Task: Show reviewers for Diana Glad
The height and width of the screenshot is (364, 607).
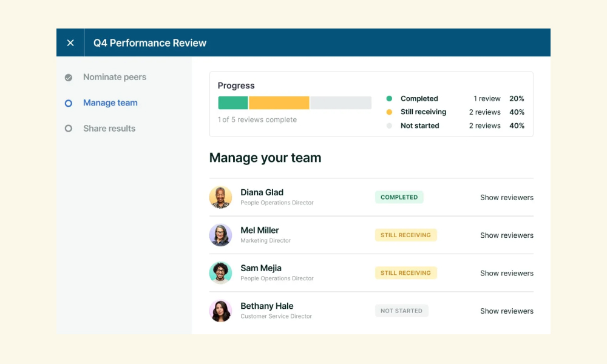Action: click(507, 197)
